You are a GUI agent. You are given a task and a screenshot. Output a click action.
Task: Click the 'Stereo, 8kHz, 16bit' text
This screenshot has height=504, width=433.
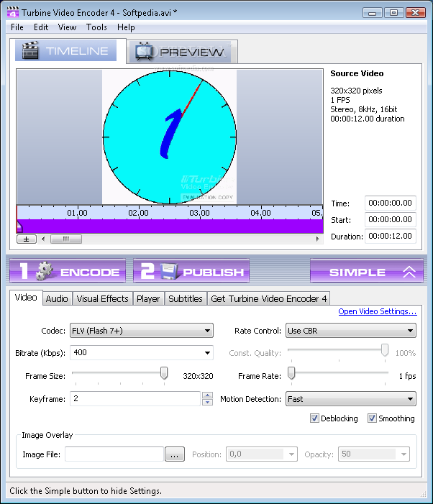(363, 109)
